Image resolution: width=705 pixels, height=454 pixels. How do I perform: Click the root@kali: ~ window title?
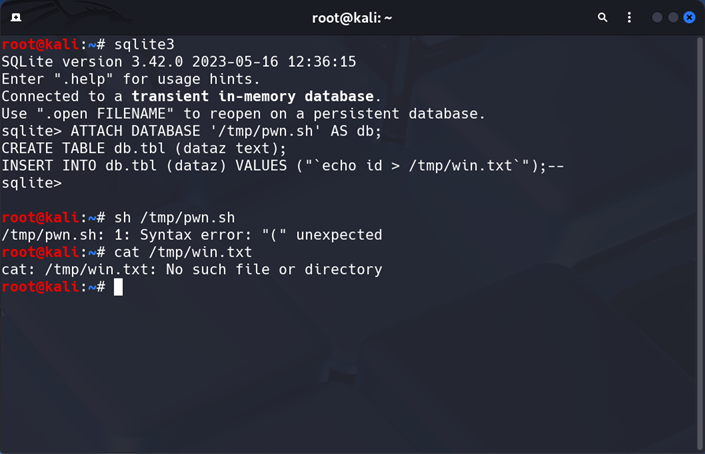pyautogui.click(x=352, y=17)
